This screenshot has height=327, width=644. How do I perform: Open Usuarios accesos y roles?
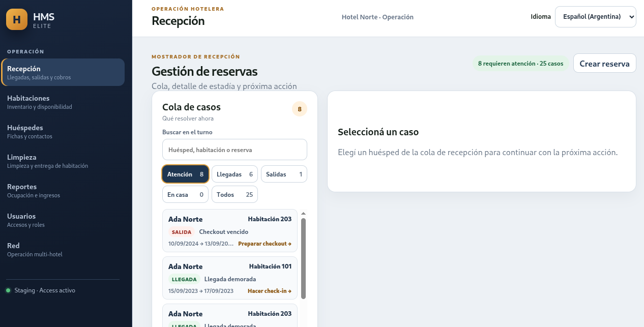[63, 220]
